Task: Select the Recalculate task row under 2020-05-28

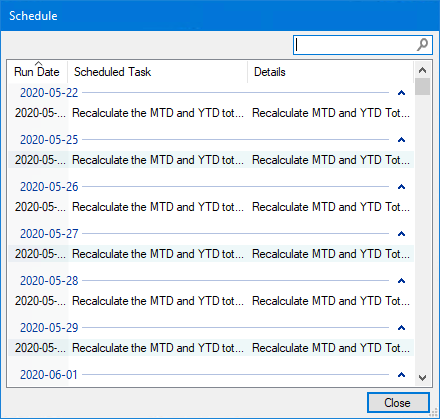Action: [211, 301]
